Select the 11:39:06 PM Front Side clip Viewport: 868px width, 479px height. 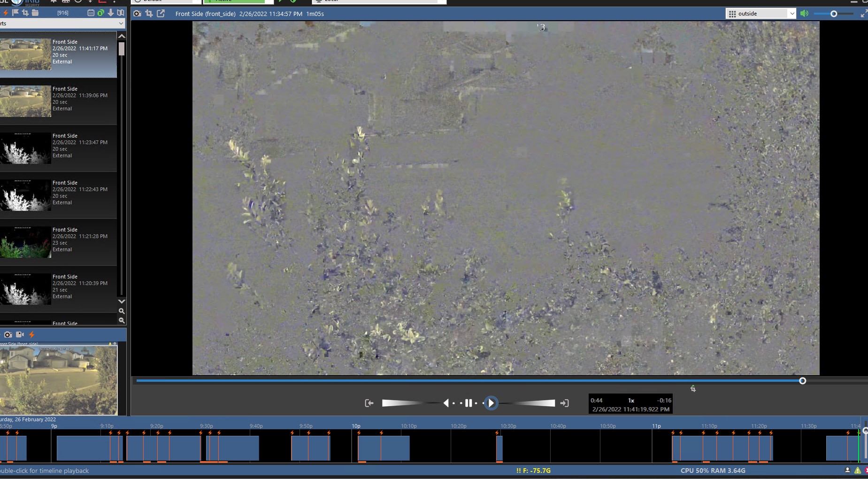click(x=58, y=101)
